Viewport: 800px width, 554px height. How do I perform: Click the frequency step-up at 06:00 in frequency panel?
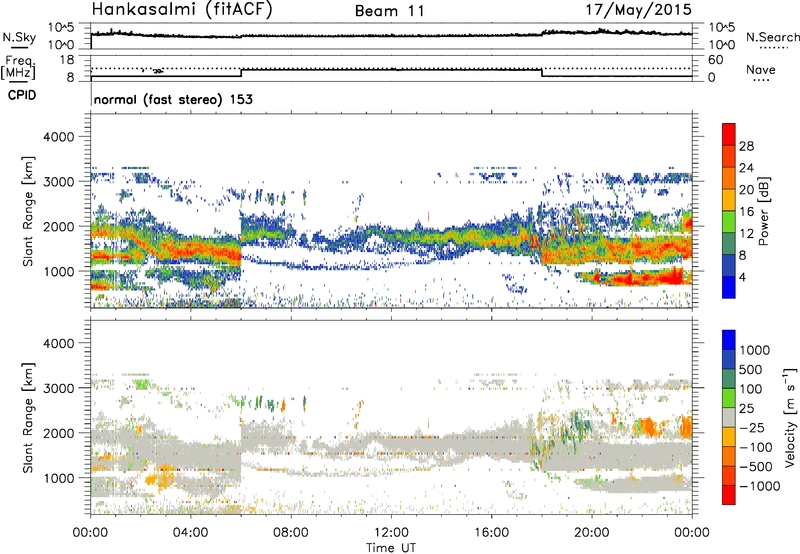(x=241, y=72)
